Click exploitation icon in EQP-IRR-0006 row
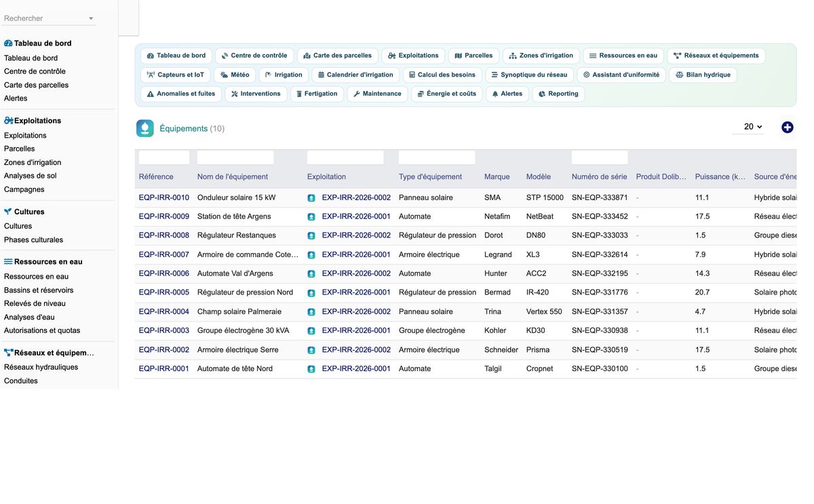Screen dimensions: 814x504 coord(311,274)
